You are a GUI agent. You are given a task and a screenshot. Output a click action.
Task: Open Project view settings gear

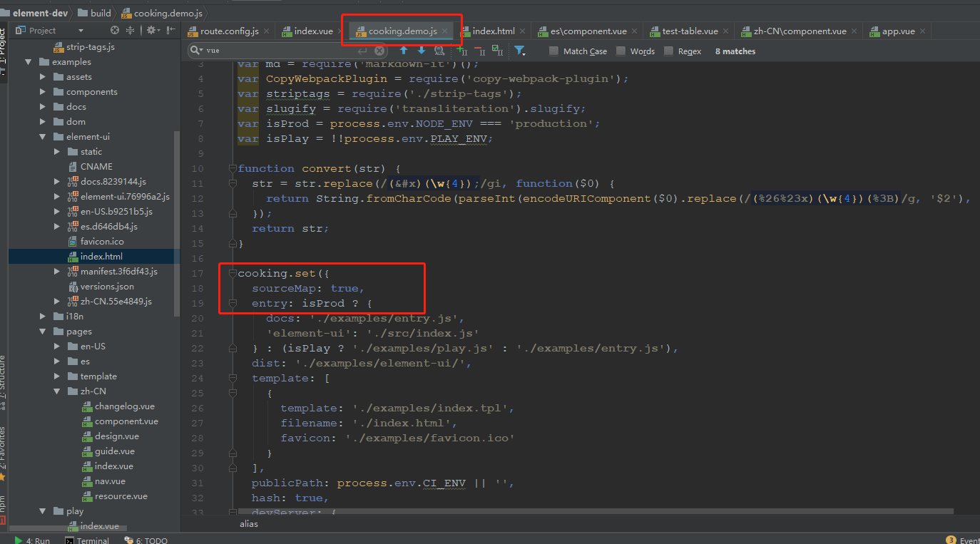pos(150,31)
